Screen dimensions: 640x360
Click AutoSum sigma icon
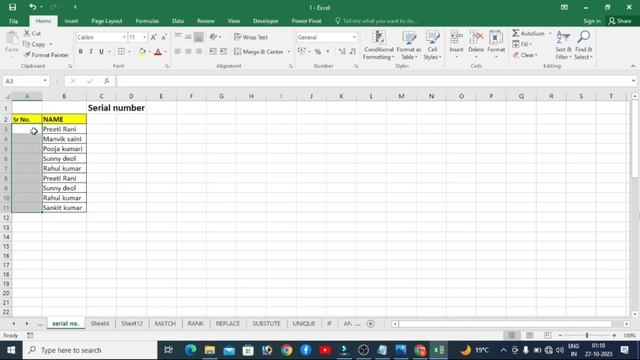tap(516, 33)
